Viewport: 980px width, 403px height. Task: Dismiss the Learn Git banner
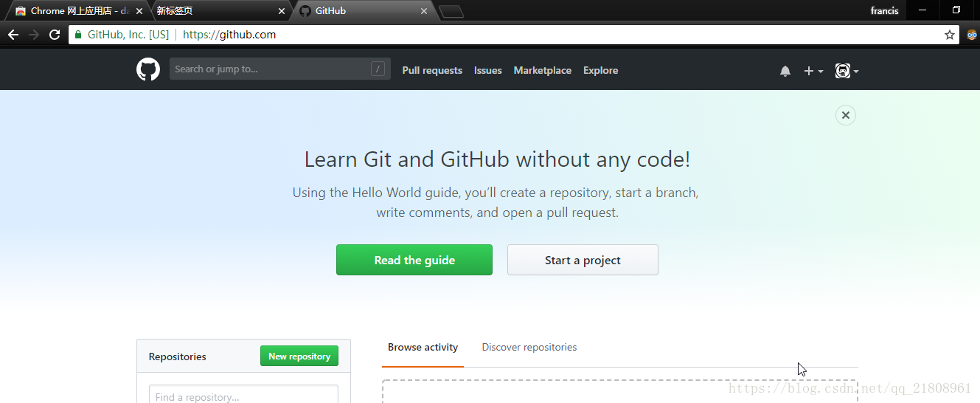click(x=846, y=115)
